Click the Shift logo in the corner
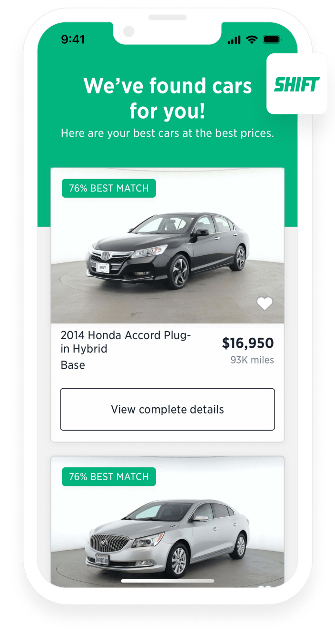Image resolution: width=335 pixels, height=644 pixels. [x=297, y=84]
